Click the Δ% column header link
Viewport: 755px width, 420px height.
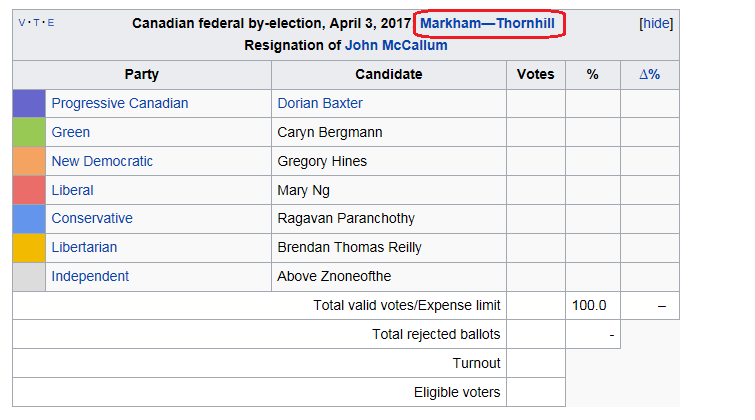click(x=649, y=74)
